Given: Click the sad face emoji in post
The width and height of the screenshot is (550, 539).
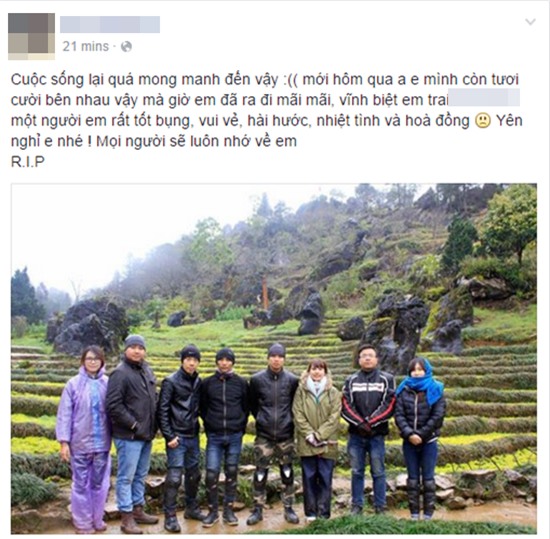Looking at the screenshot, I should point(483,121).
